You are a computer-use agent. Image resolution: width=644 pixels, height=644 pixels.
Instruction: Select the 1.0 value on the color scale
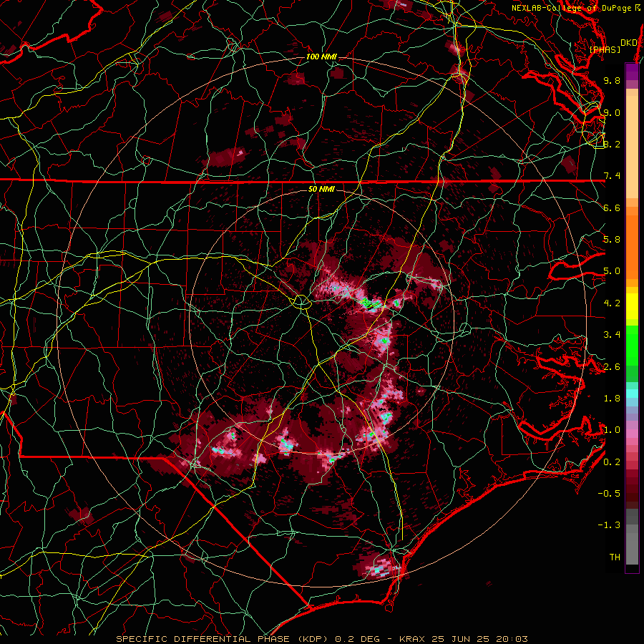[612, 430]
